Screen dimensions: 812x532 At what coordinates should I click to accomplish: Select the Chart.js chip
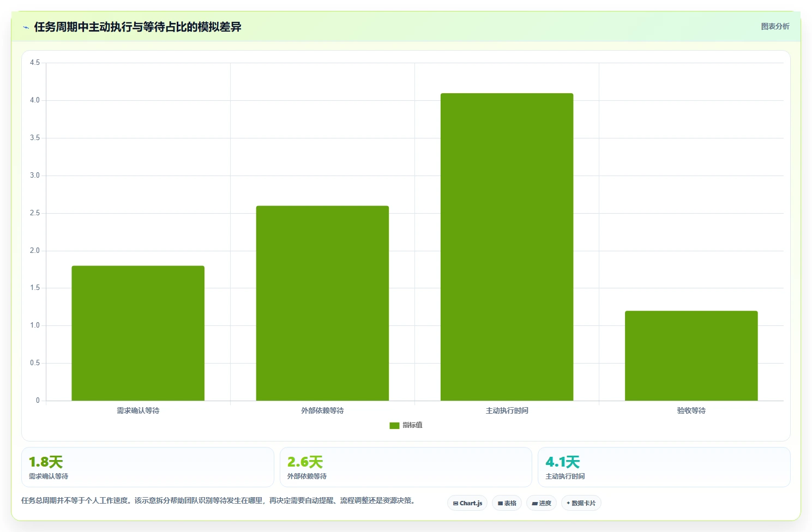pyautogui.click(x=467, y=503)
